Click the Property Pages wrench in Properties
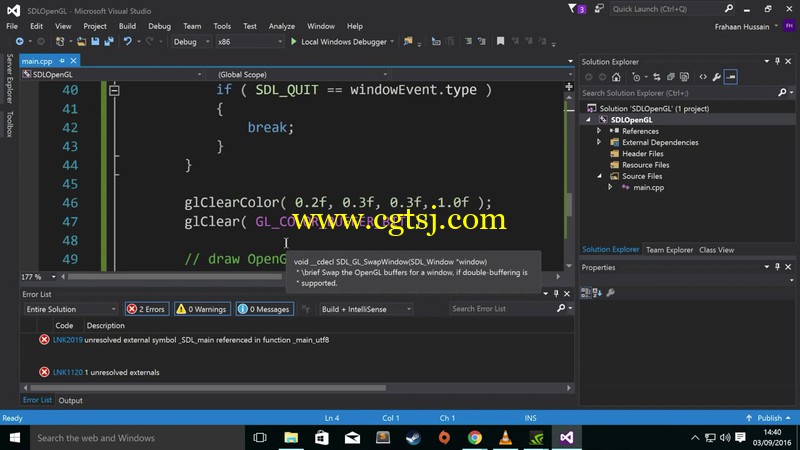800x450 pixels. 611,292
